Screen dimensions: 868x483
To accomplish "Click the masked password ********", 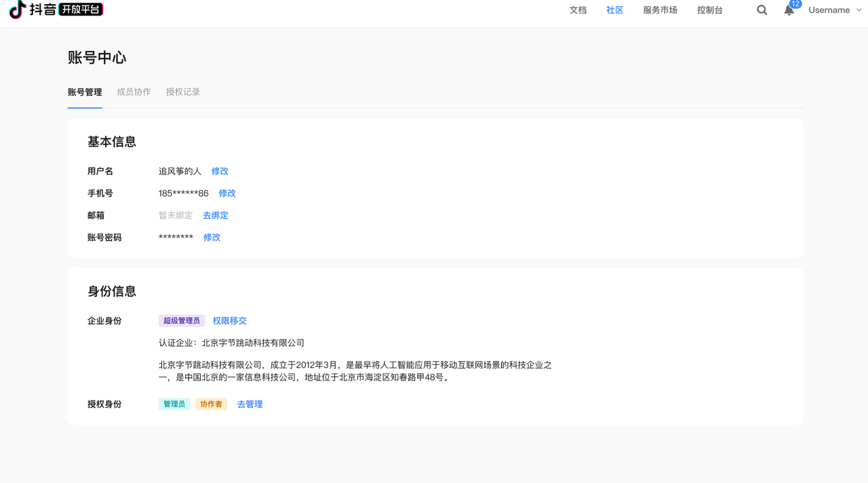I will coord(176,237).
